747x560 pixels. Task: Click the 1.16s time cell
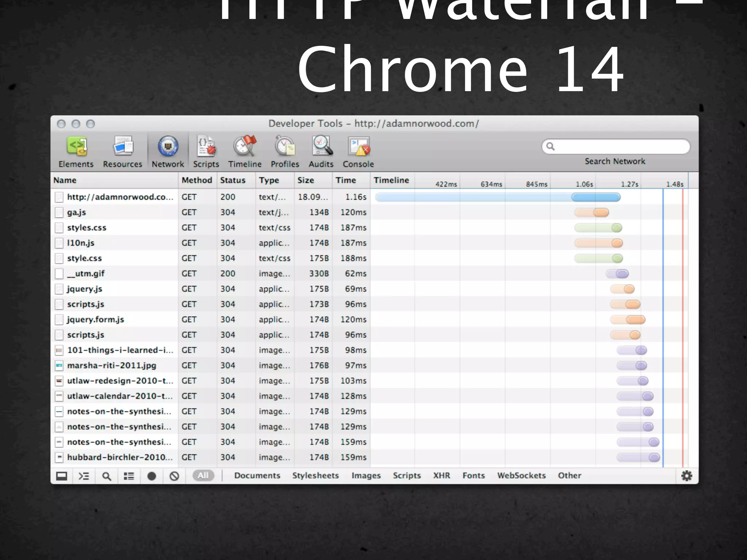pyautogui.click(x=351, y=197)
